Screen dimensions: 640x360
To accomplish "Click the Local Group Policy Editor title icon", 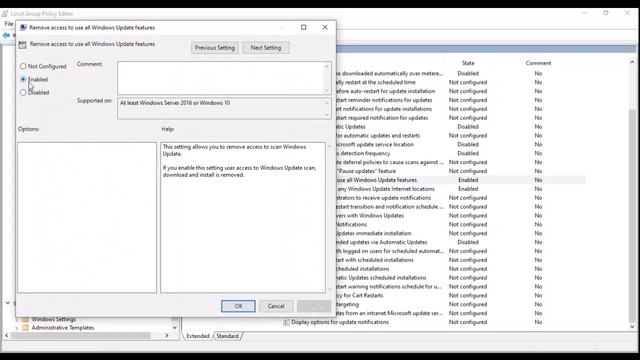I will (x=4, y=13).
